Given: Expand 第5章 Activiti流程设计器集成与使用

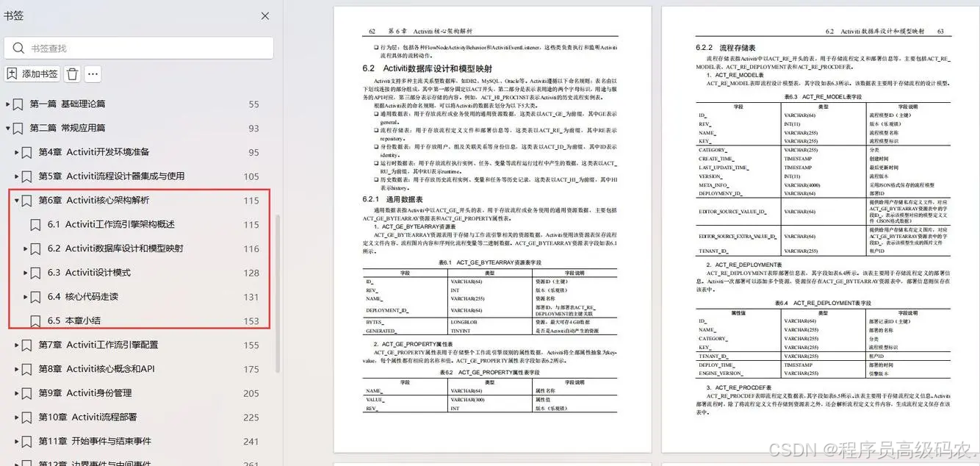Looking at the screenshot, I should [x=16, y=176].
